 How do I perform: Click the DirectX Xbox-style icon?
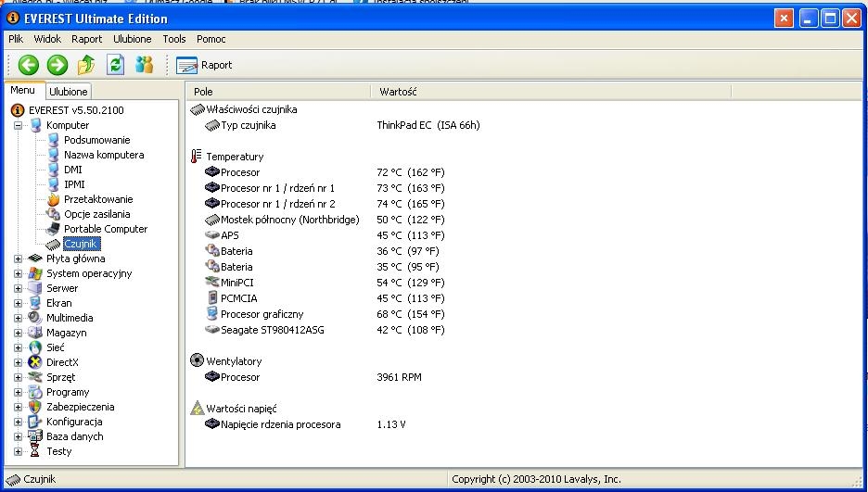[35, 362]
